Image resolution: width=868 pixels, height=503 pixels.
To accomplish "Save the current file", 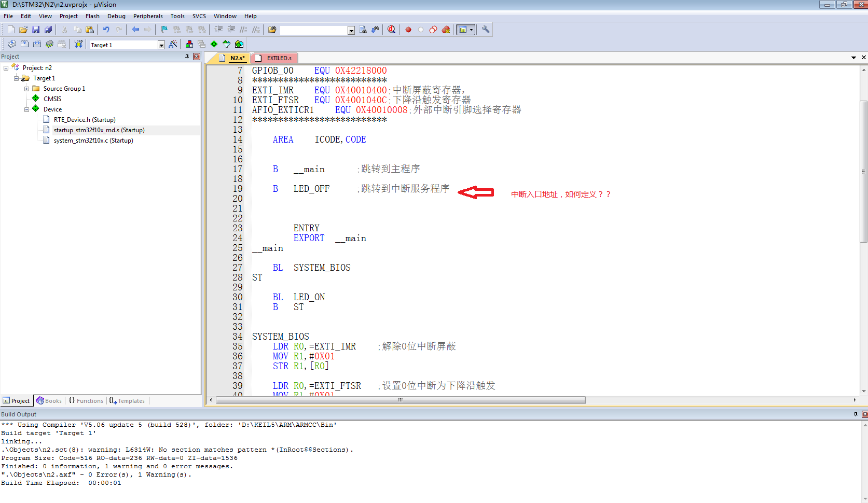I will [36, 30].
